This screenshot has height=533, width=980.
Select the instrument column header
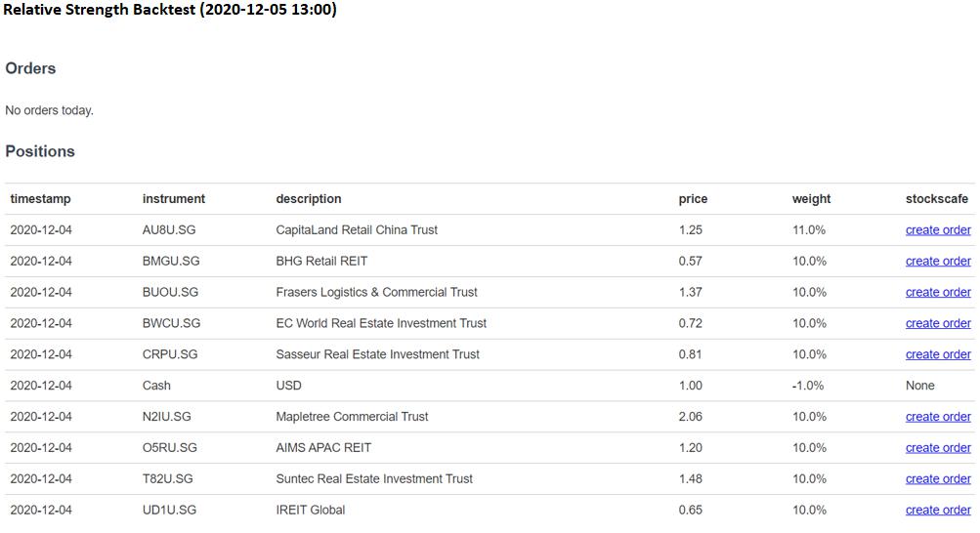coord(174,199)
